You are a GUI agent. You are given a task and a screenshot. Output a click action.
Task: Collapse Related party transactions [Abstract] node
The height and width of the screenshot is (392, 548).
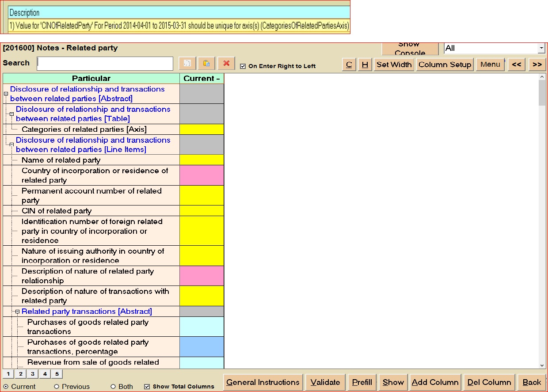click(18, 312)
